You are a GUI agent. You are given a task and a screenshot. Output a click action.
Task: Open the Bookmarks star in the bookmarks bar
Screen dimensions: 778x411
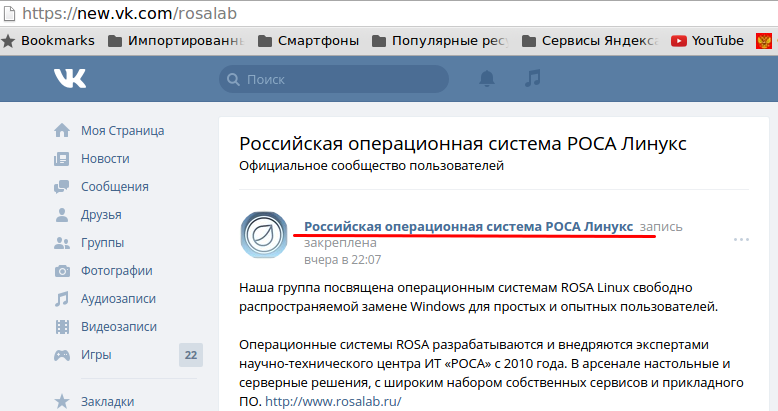[x=8, y=41]
